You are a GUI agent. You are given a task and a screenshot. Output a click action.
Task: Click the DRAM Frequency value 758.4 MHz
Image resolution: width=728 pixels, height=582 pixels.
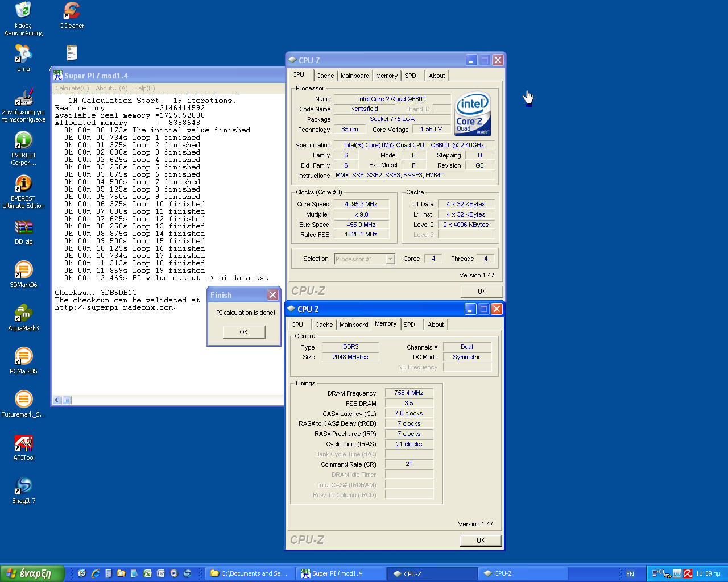point(409,393)
